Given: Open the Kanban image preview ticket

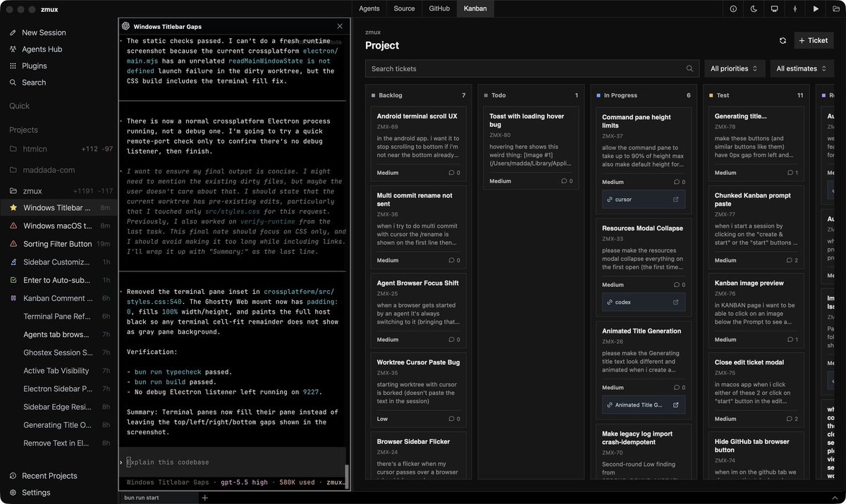Looking at the screenshot, I should (x=756, y=311).
